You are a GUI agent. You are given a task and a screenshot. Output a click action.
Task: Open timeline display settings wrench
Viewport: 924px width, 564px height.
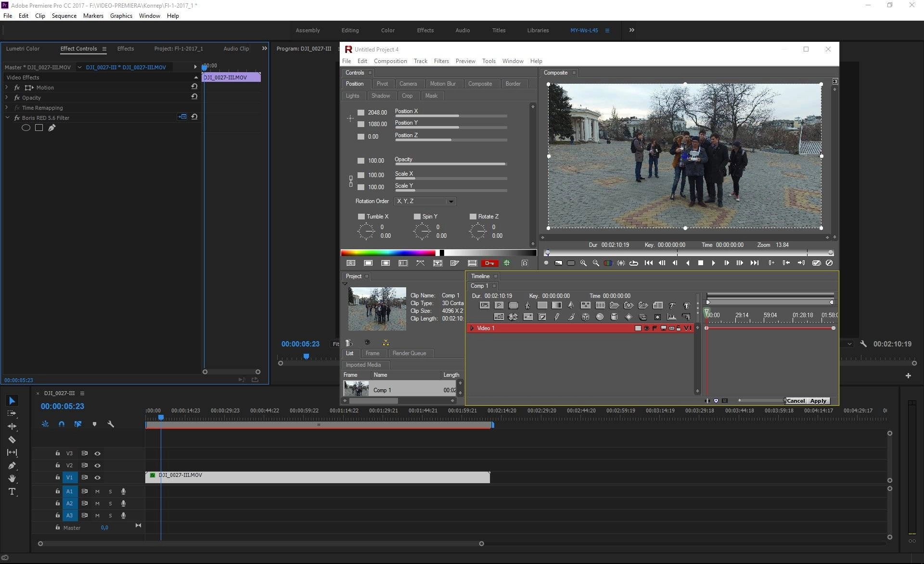point(111,424)
